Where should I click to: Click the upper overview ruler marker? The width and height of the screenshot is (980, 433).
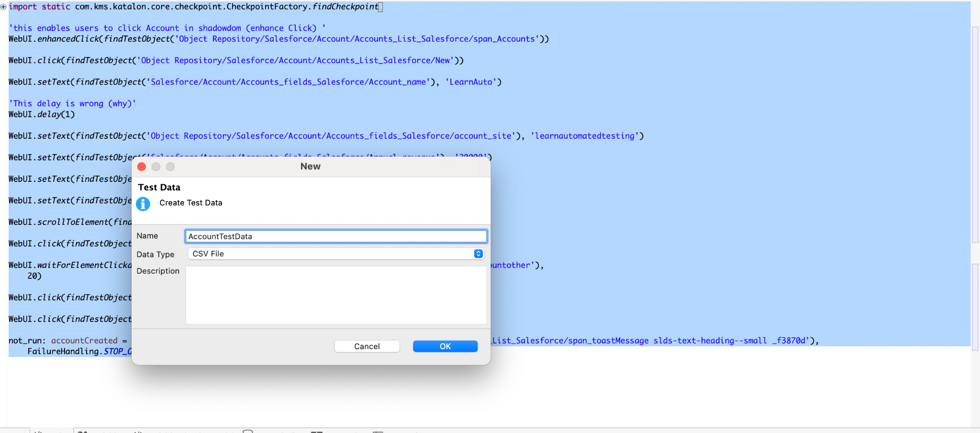[x=975, y=134]
